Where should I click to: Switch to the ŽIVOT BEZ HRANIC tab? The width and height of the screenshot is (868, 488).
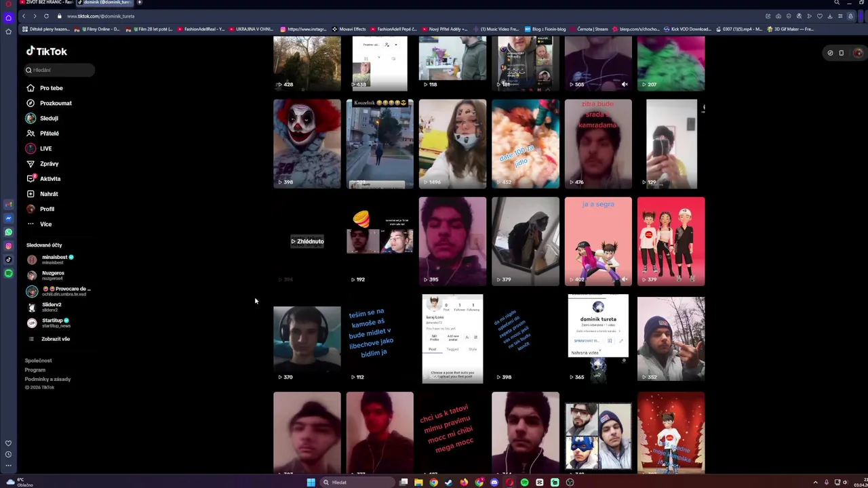click(46, 3)
